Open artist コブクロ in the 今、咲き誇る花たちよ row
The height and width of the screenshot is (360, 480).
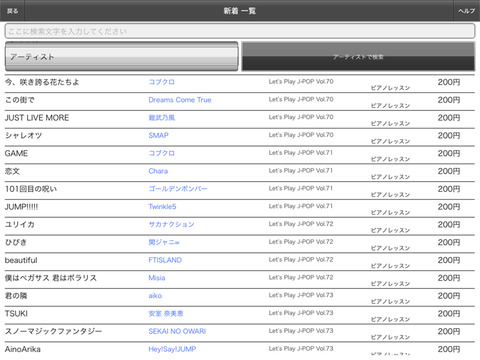[161, 82]
